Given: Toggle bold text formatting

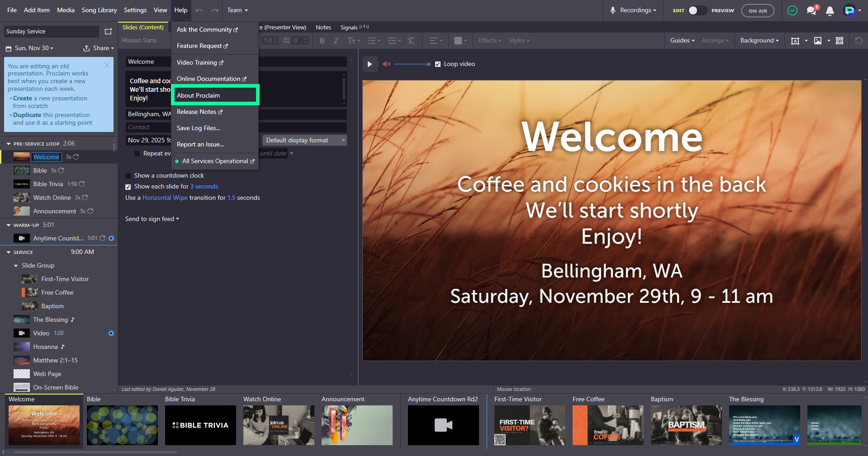Looking at the screenshot, I should tap(322, 41).
